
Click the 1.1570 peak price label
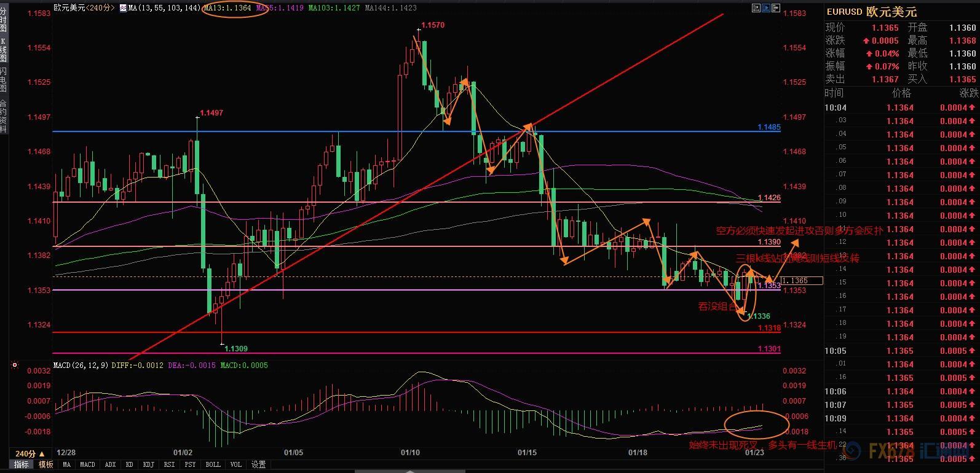tap(433, 25)
